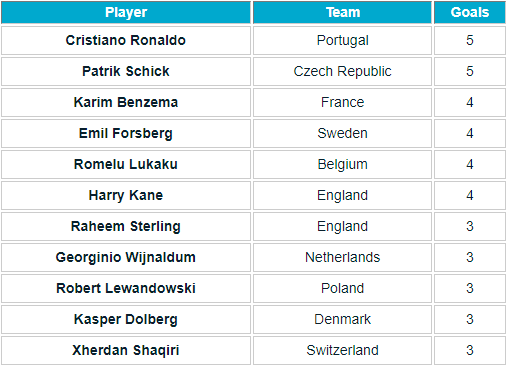Click the Harry Kane name cell

coord(126,195)
